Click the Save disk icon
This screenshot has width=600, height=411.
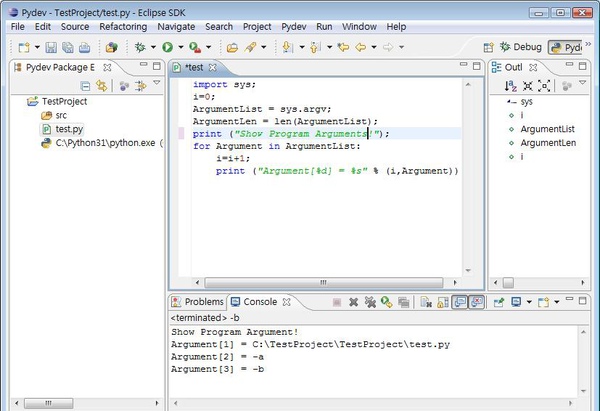coord(51,47)
